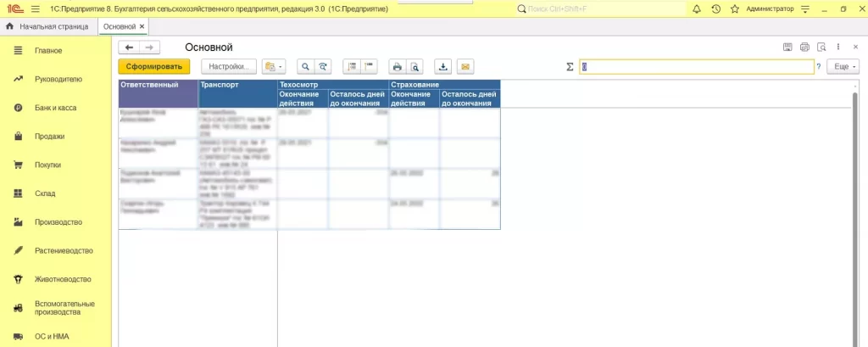Click the Администратор user name
This screenshot has height=347, width=868.
(x=770, y=9)
